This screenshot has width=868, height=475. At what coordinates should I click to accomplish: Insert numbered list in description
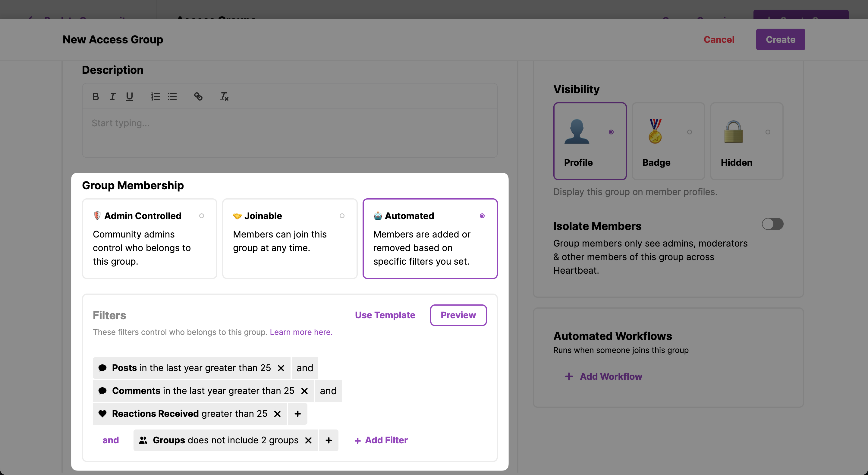click(x=155, y=97)
